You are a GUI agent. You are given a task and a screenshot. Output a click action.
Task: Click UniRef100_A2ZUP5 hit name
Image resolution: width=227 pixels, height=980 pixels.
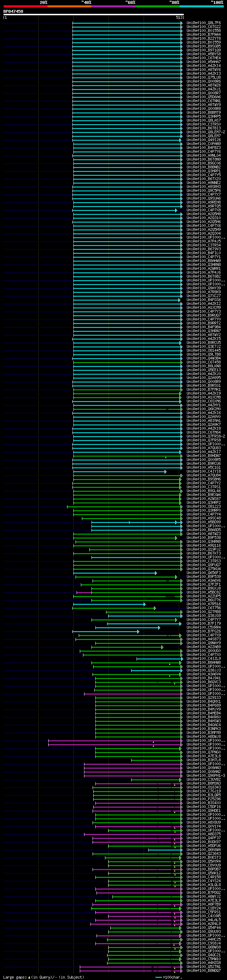[203, 596]
